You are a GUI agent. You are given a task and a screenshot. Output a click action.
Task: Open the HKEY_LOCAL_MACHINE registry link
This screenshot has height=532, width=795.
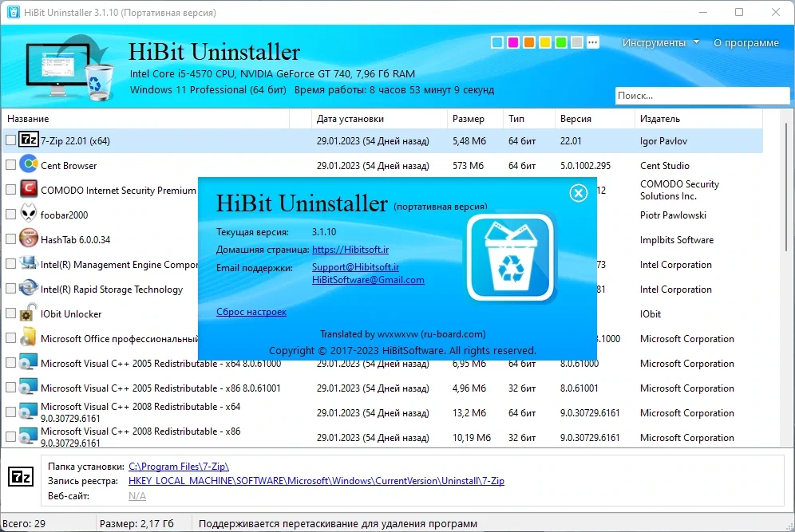pyautogui.click(x=316, y=481)
